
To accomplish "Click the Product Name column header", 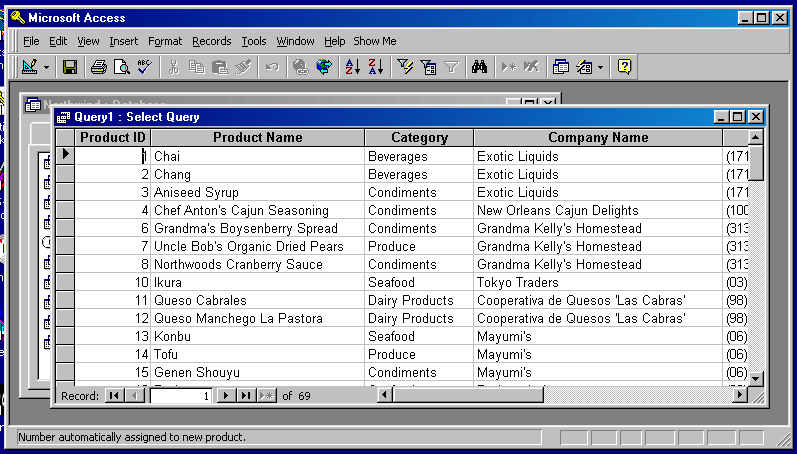I will tap(257, 137).
